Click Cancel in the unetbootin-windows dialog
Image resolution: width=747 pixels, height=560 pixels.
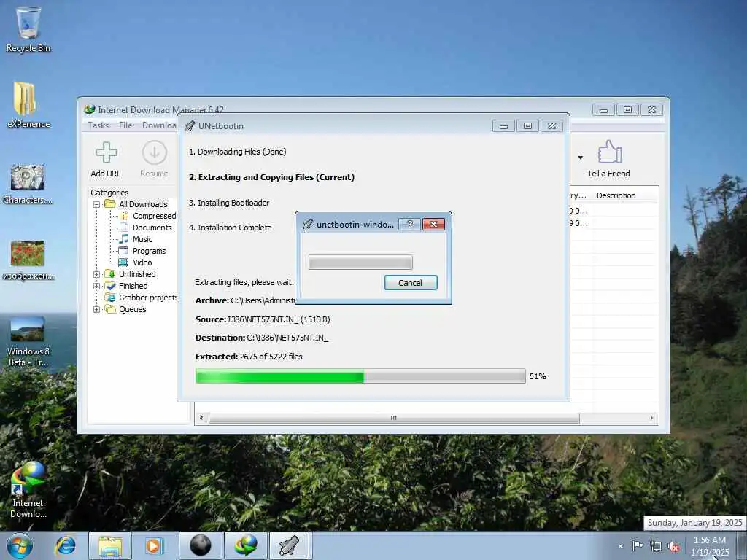click(x=411, y=283)
